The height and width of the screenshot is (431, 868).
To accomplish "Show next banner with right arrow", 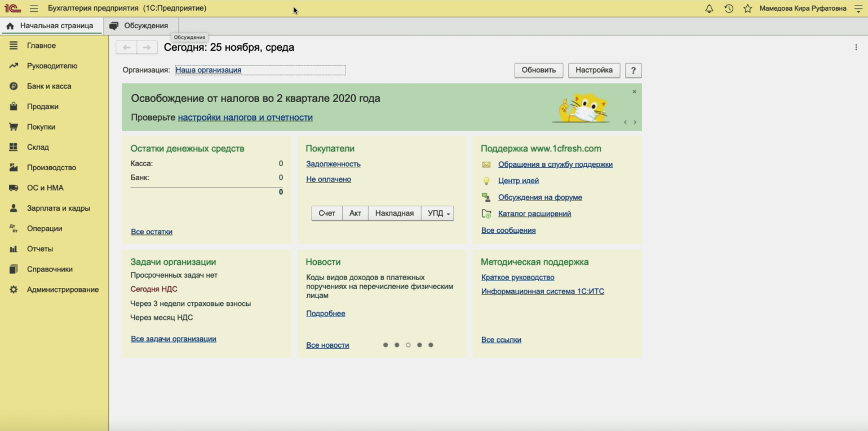I will click(x=635, y=122).
